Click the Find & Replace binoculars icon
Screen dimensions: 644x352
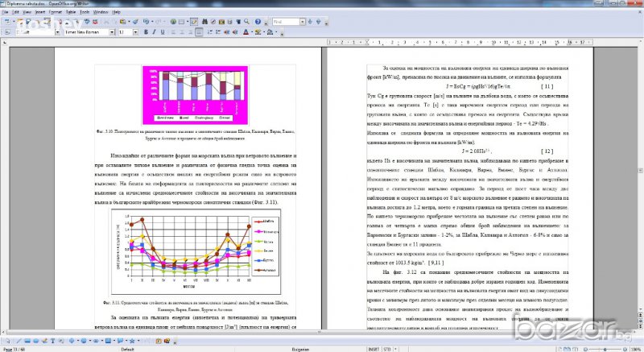click(x=206, y=22)
